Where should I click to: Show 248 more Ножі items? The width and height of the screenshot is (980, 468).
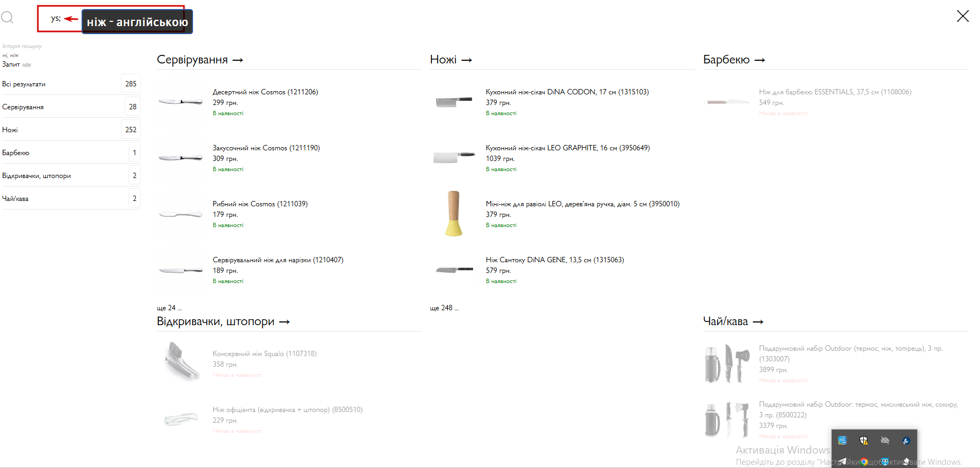point(444,308)
